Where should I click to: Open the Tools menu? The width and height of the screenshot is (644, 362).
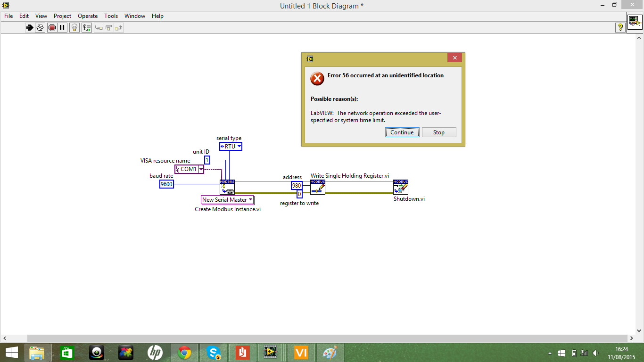pyautogui.click(x=111, y=16)
